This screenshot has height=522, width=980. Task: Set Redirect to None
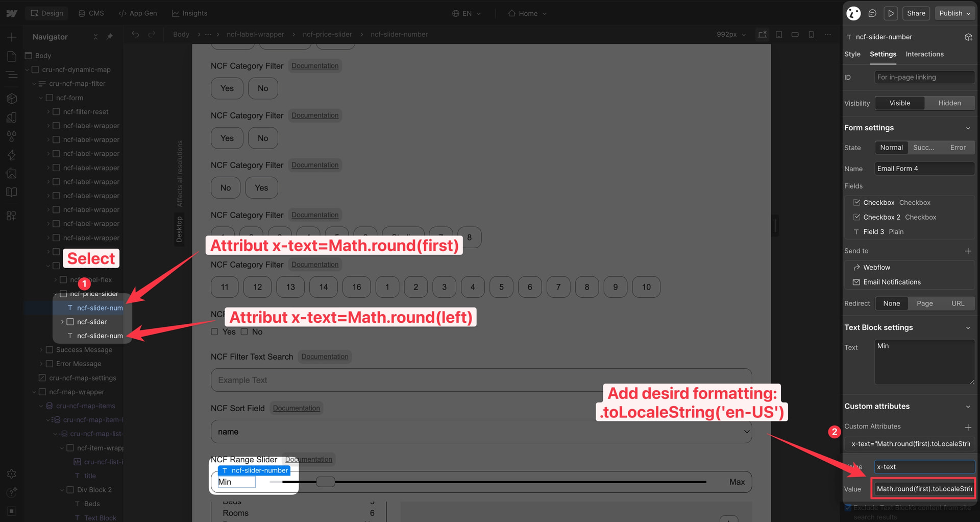891,303
